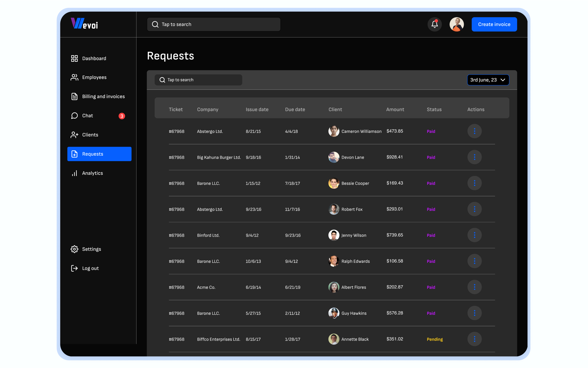Click three-dot actions for Robert Fox
This screenshot has width=588, height=368.
474,209
